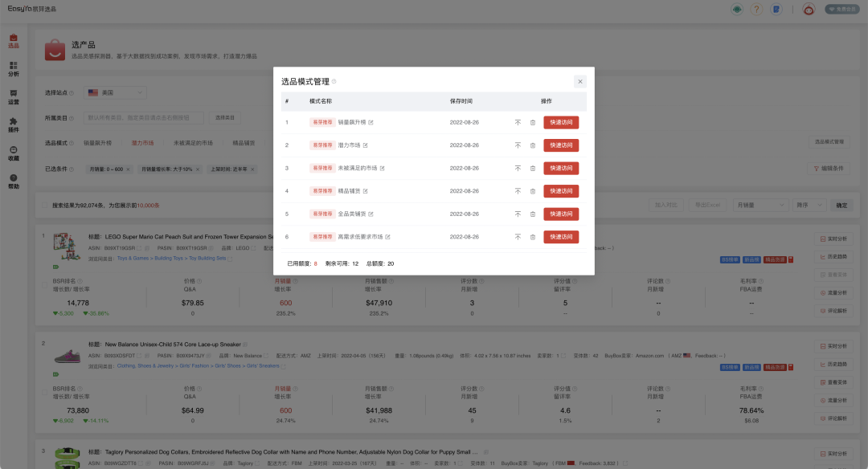Open the 降序 sort order dropdown
Viewport: 868px width, 469px height.
tap(809, 206)
